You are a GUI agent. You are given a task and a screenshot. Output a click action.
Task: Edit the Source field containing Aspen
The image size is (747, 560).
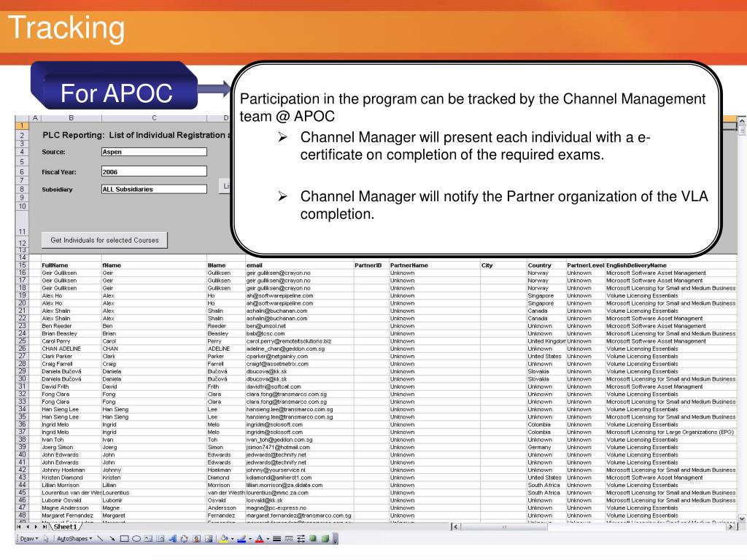click(x=154, y=152)
